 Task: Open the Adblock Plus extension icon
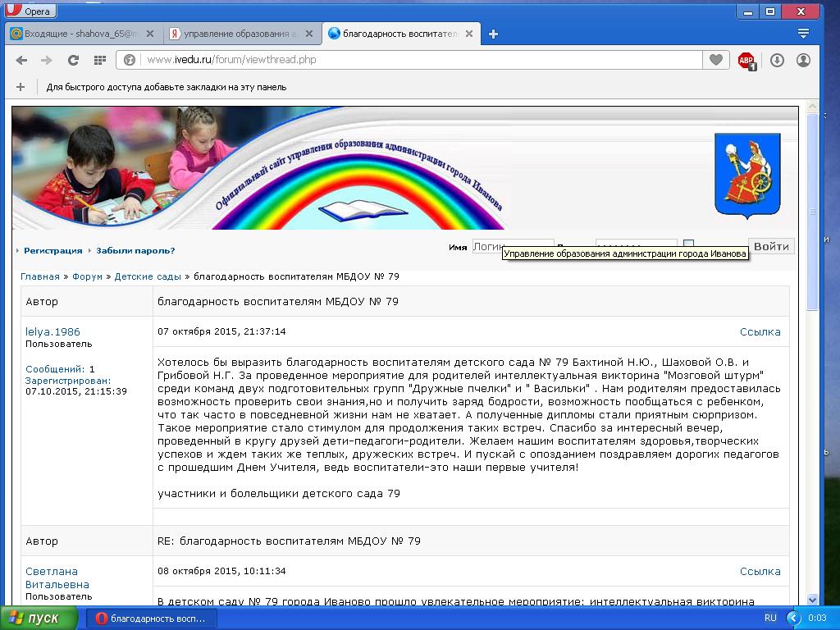click(746, 61)
